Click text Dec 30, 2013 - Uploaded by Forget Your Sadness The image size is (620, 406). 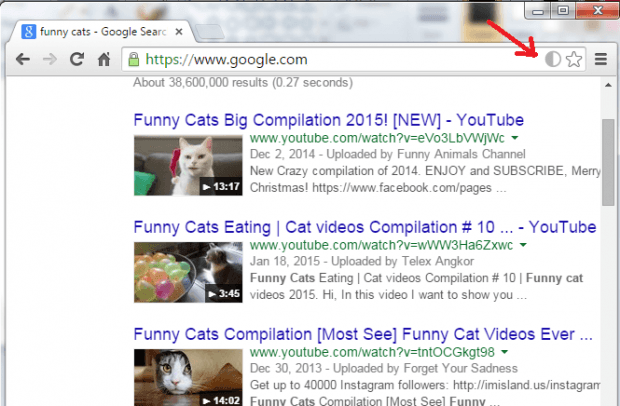[x=384, y=368]
